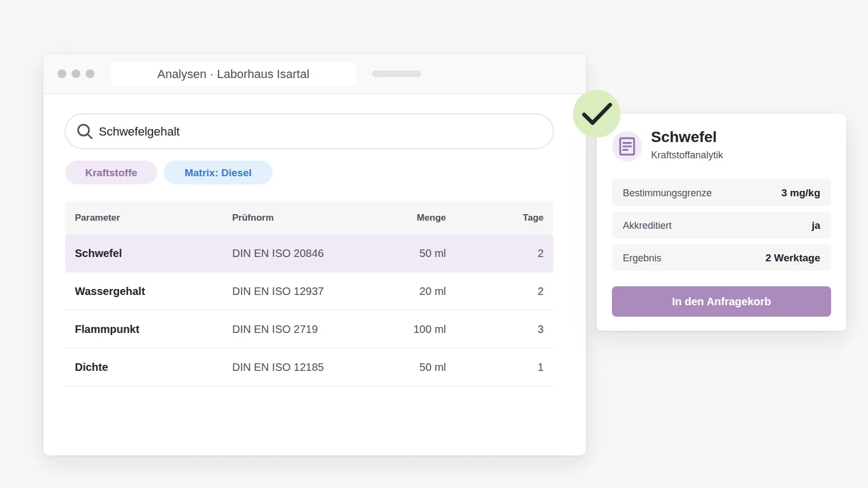
Task: Sort by the Prüfnorm column header
Action: pyautogui.click(x=253, y=217)
